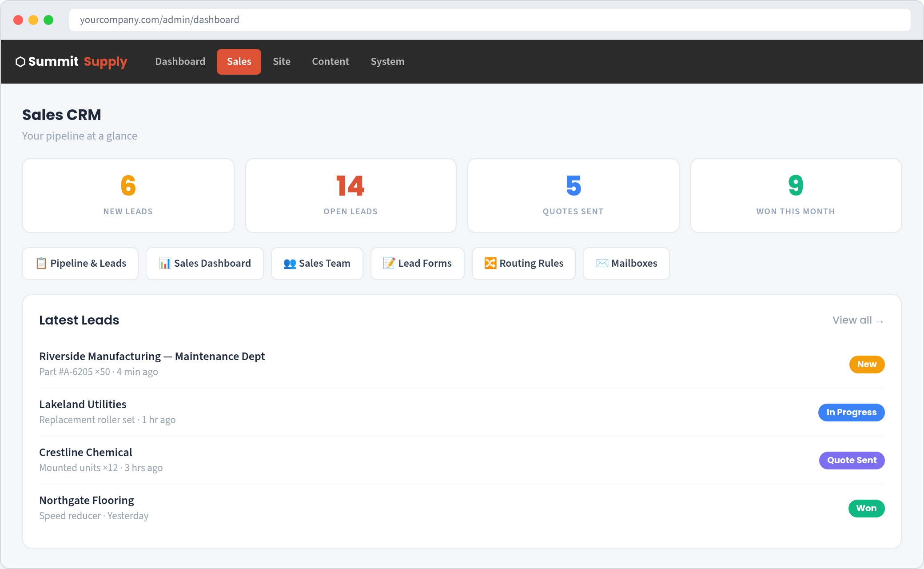Open the Sales Dashboard shortcut
This screenshot has height=569, width=924.
tap(205, 264)
